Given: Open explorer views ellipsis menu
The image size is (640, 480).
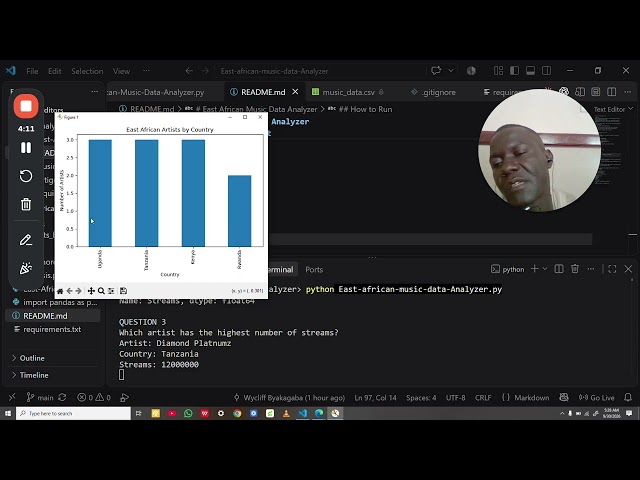Looking at the screenshot, I should coord(95,91).
